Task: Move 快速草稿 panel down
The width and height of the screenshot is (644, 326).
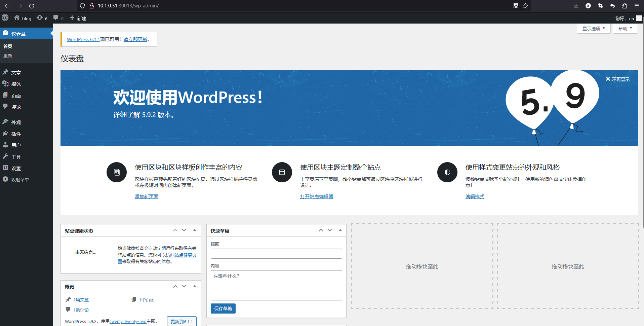Action: click(x=330, y=230)
